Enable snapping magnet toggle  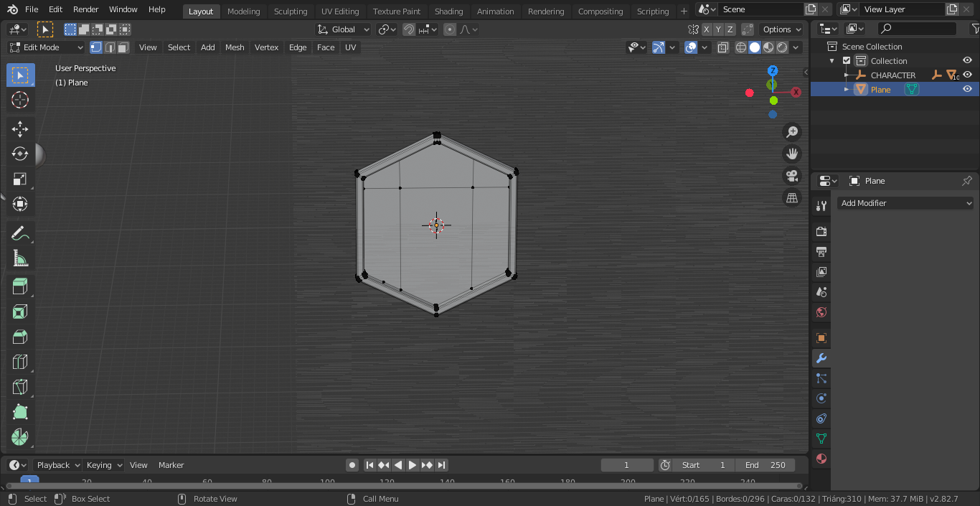point(409,29)
